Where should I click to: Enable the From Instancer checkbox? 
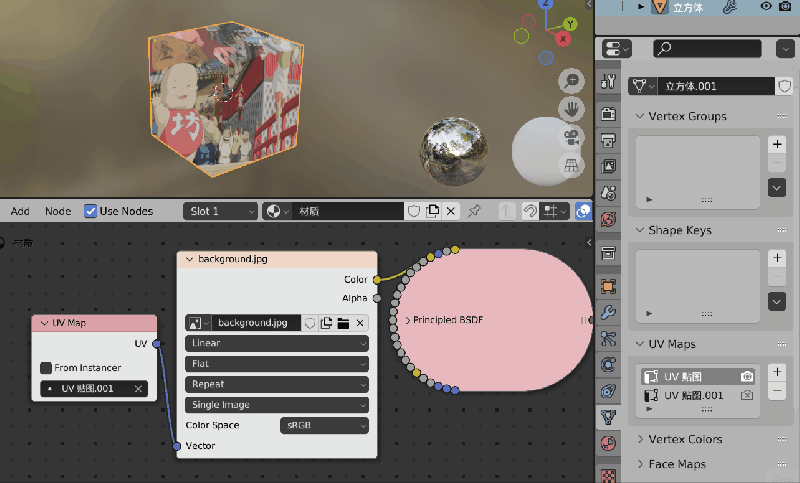tap(46, 368)
